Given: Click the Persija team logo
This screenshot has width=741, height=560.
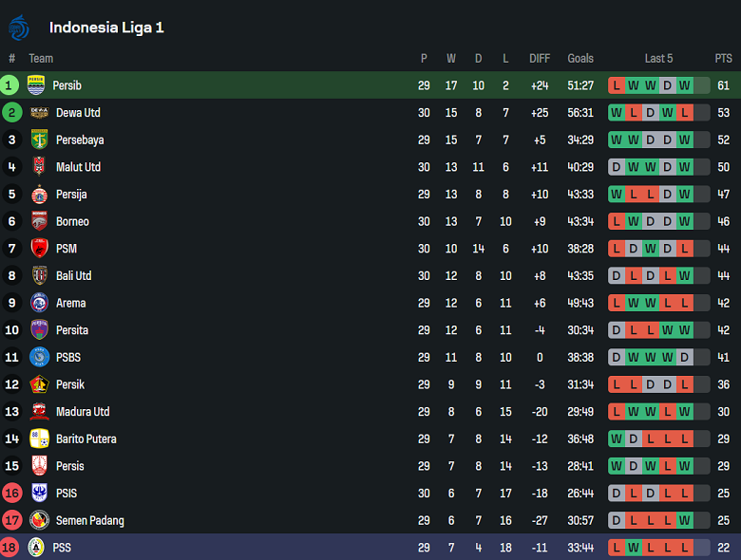Looking at the screenshot, I should coord(39,195).
